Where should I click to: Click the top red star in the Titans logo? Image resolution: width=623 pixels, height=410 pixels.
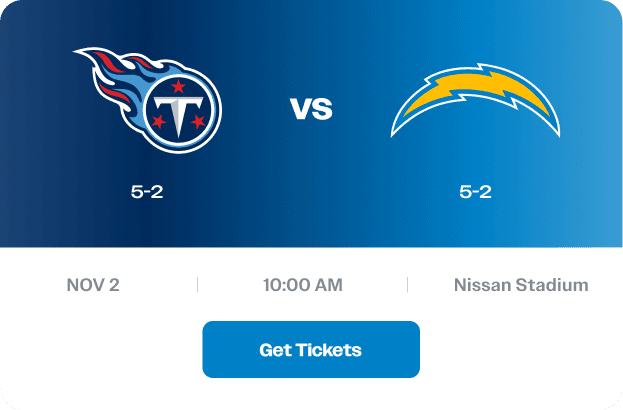click(x=178, y=85)
